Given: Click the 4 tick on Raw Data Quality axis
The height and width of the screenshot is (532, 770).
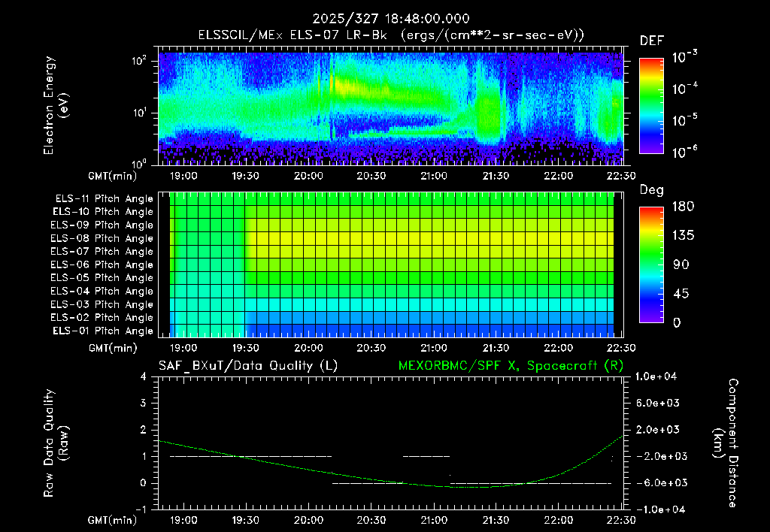Looking at the screenshot, I should 144,376.
